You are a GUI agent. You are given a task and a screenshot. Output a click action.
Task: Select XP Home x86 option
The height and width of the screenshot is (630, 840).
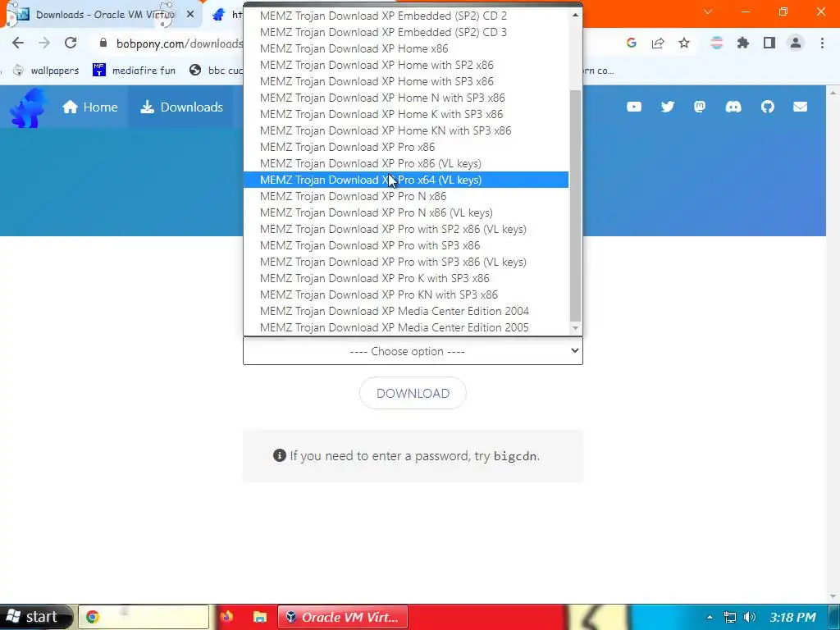click(406, 48)
